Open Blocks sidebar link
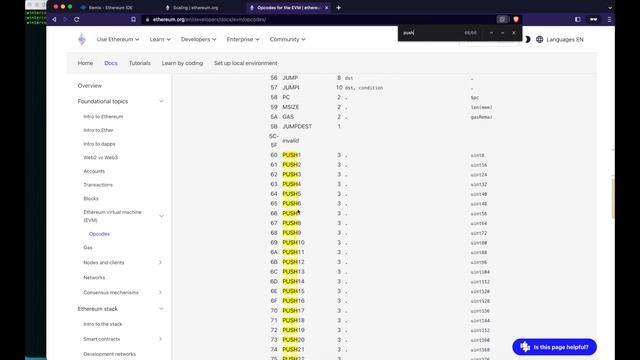This screenshot has width=640, height=360. click(x=91, y=198)
